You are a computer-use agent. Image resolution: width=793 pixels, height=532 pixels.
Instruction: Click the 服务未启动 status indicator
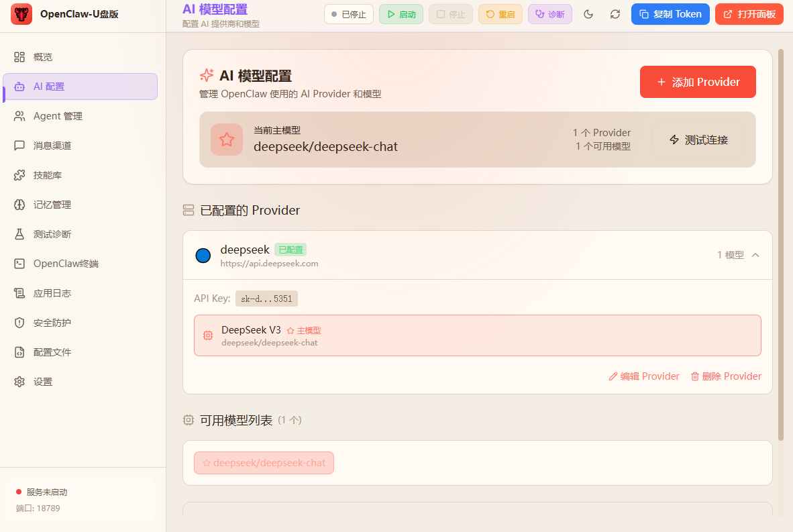coord(42,492)
